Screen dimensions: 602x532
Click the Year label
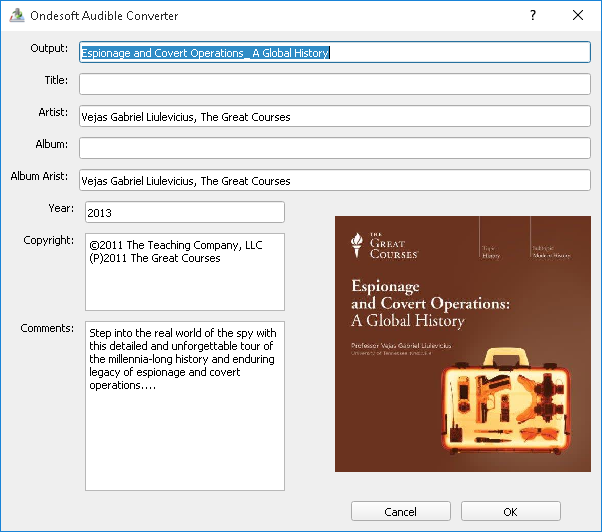coord(61,208)
